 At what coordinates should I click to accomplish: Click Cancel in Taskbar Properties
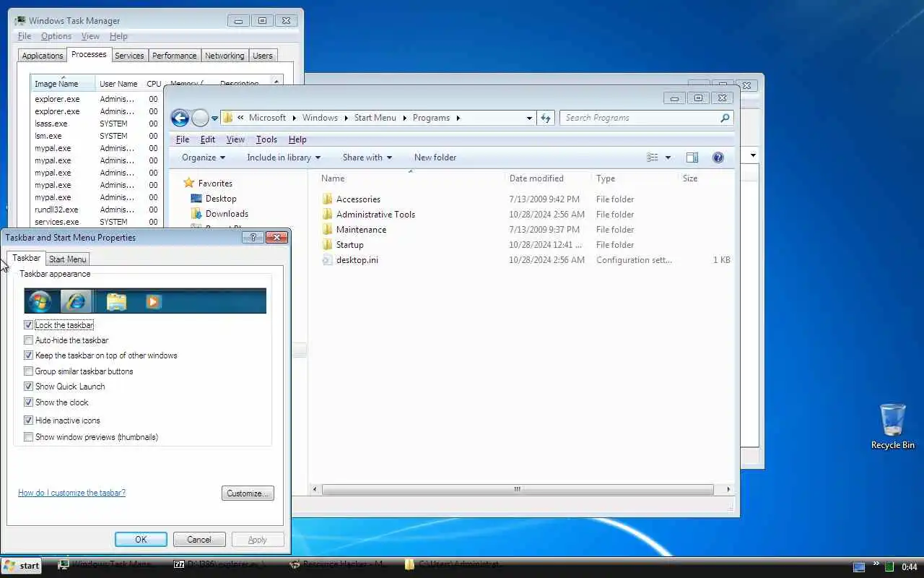coord(199,540)
